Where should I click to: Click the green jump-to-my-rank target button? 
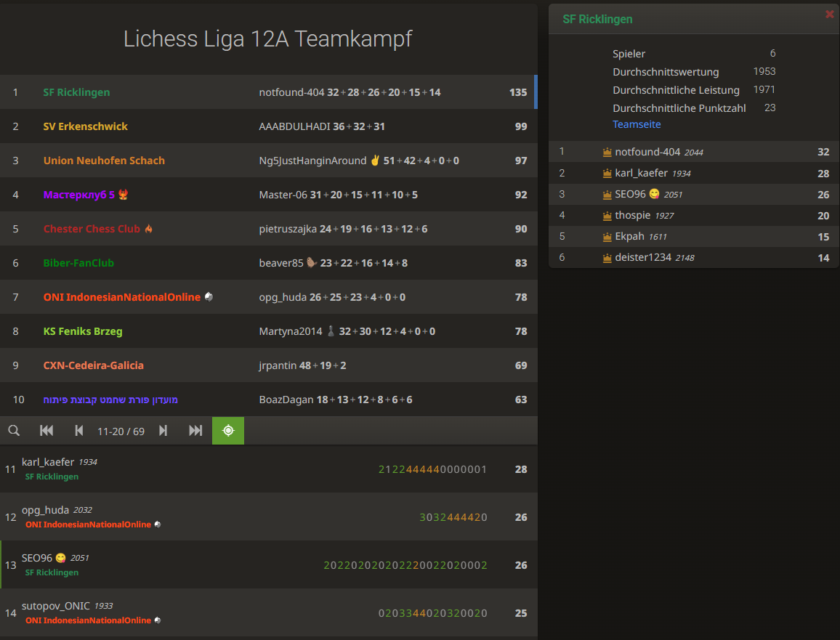coord(228,431)
